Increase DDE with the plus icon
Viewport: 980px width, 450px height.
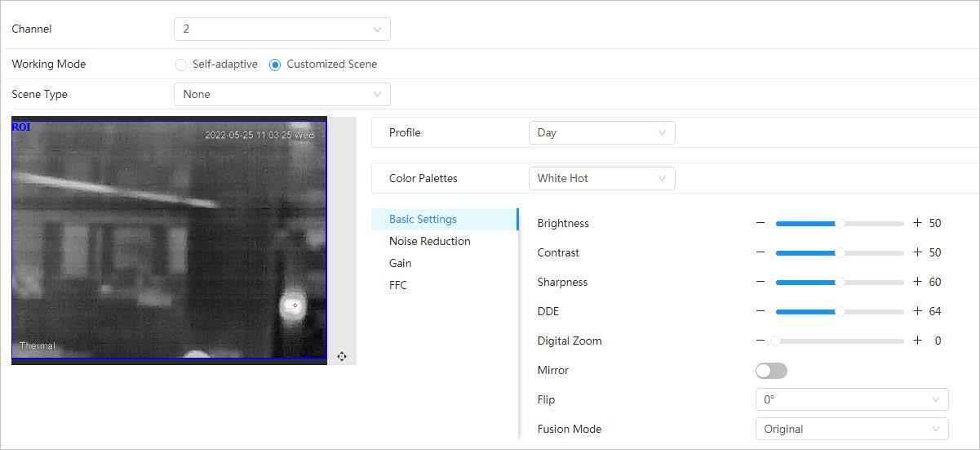[917, 311]
